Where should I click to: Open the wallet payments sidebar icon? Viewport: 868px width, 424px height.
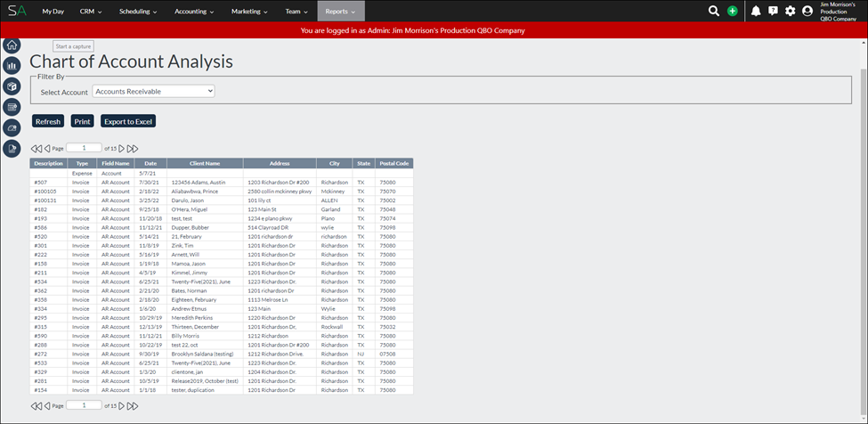11,127
